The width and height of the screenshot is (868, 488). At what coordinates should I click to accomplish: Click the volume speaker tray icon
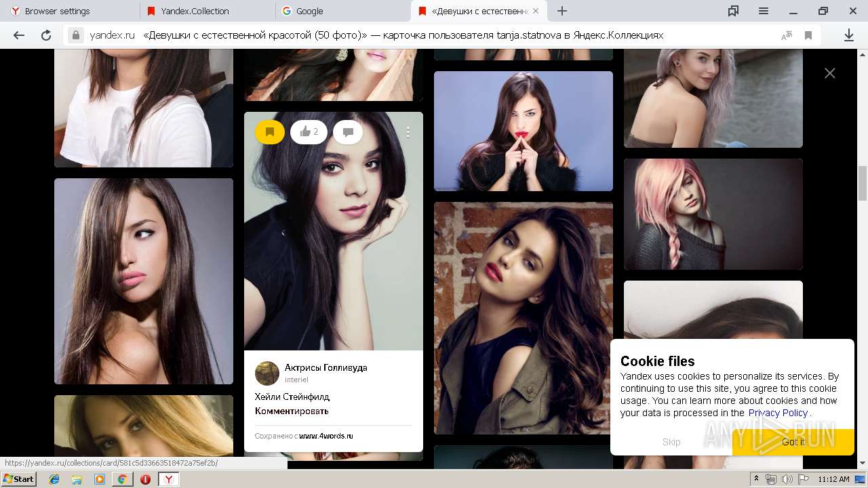[787, 479]
